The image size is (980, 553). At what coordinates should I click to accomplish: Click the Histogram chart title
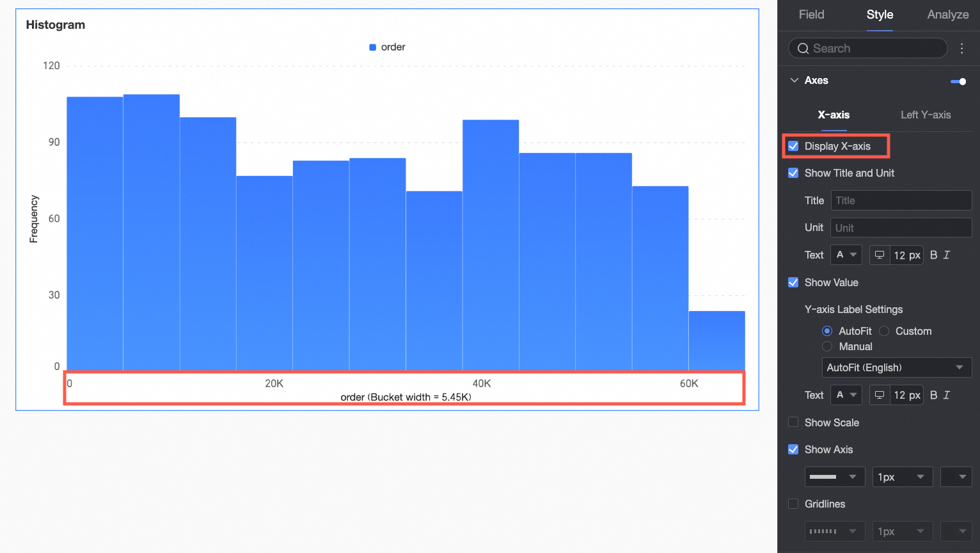[56, 25]
